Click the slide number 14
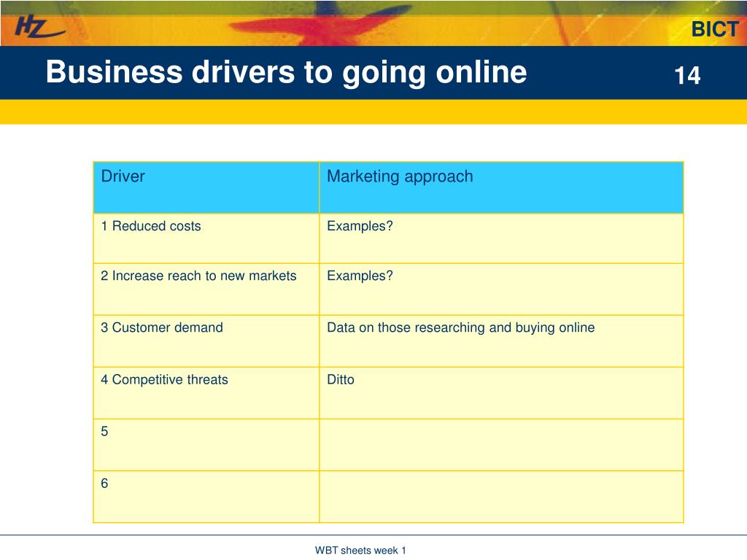This screenshot has width=747, height=560. 687,76
